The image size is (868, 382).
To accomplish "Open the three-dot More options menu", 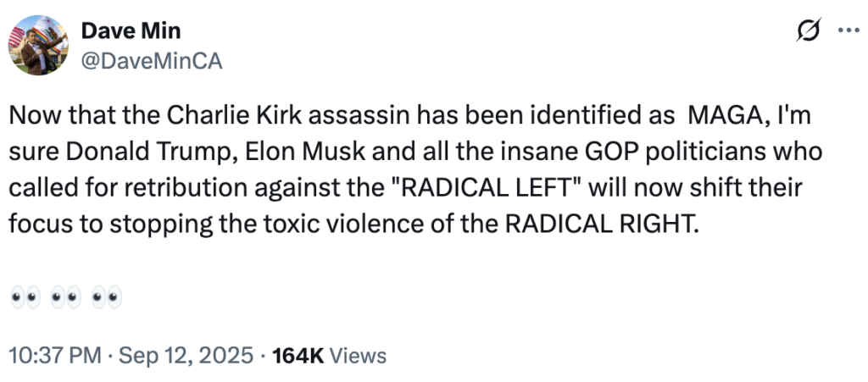I will coord(848,31).
